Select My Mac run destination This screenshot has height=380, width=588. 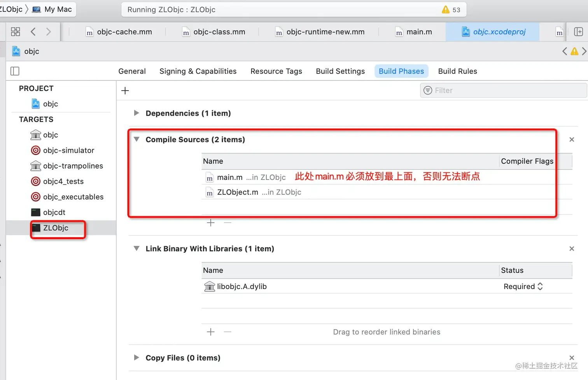pyautogui.click(x=52, y=9)
